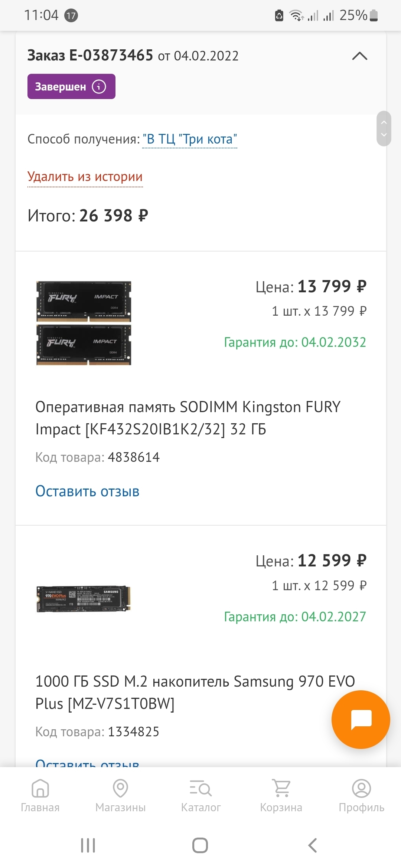The height and width of the screenshot is (868, 401).
Task: Open pickup location "В ТЦ Три кота"
Action: [x=189, y=139]
